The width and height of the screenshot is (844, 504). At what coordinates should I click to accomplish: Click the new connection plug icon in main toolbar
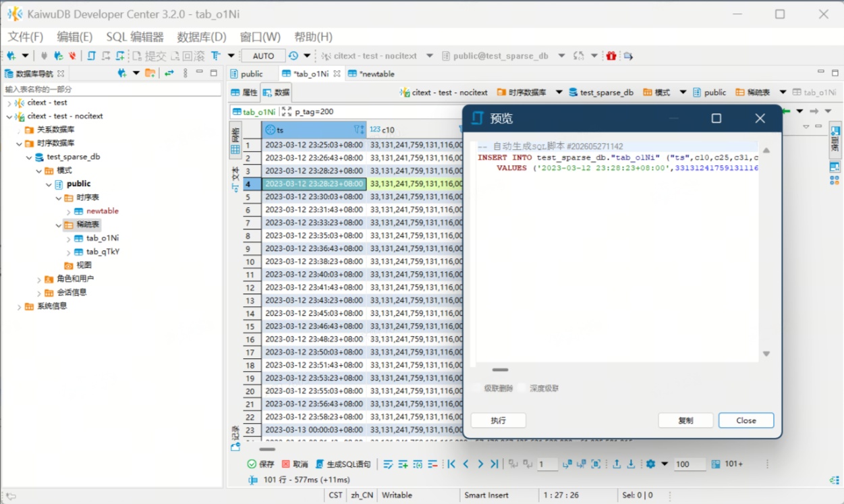tap(11, 55)
